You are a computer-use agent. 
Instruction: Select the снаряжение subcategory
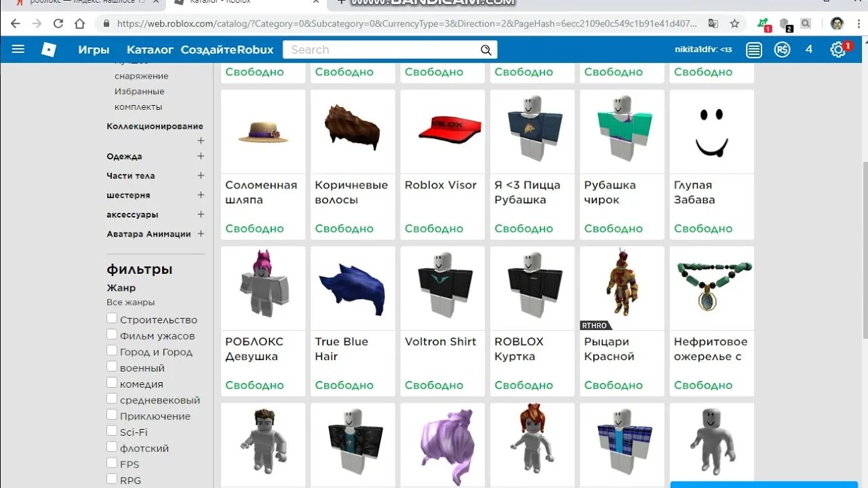coord(141,76)
